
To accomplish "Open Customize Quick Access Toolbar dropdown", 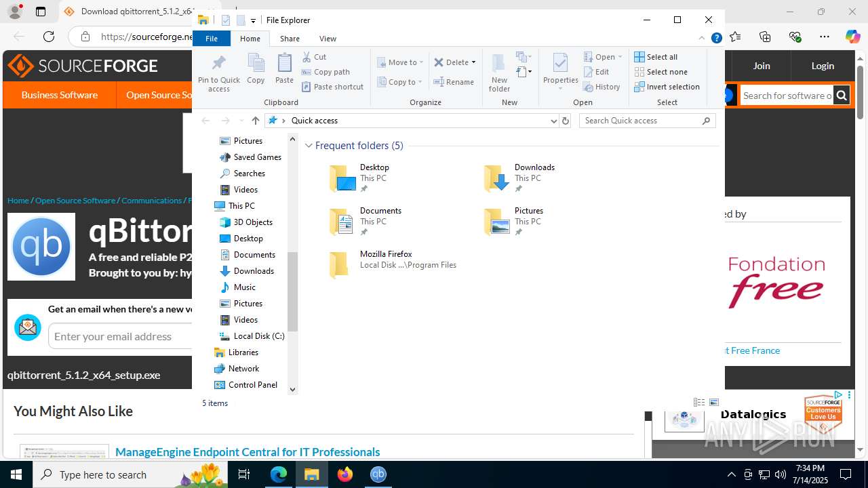I will tap(253, 20).
